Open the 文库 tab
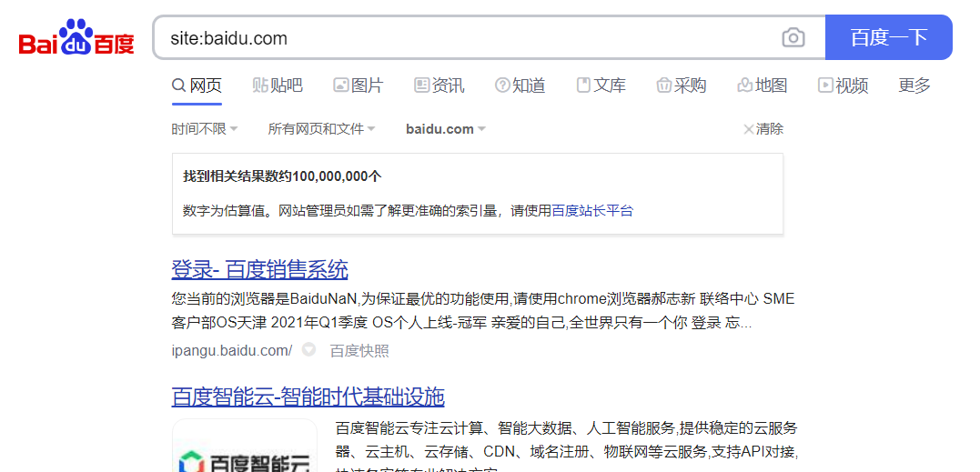Viewport: 980px width, 472px height. (x=601, y=85)
